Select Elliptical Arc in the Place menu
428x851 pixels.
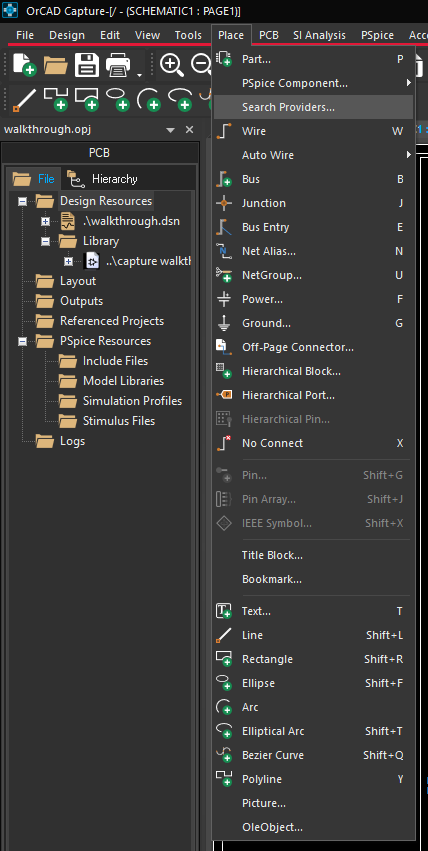[x=314, y=731]
